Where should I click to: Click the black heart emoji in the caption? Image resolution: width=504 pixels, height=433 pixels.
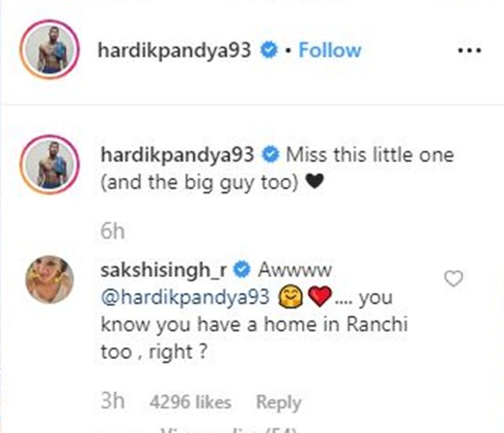tap(314, 182)
